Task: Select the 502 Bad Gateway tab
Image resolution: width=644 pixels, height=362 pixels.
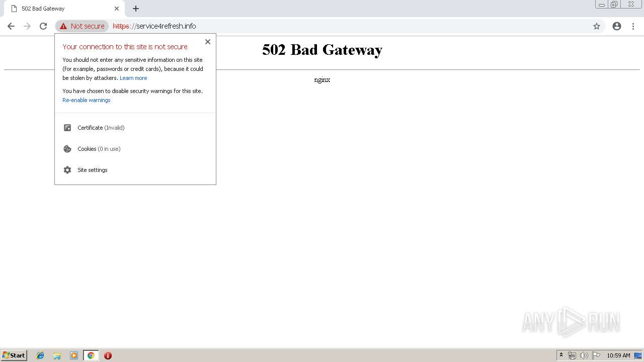Action: (x=64, y=9)
